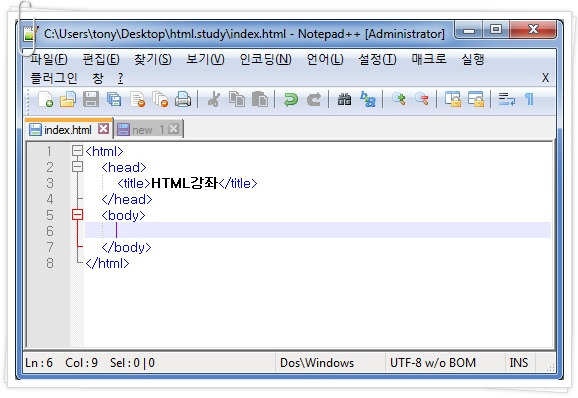
Task: Click the </body> closing tag on line 7
Action: pos(126,247)
